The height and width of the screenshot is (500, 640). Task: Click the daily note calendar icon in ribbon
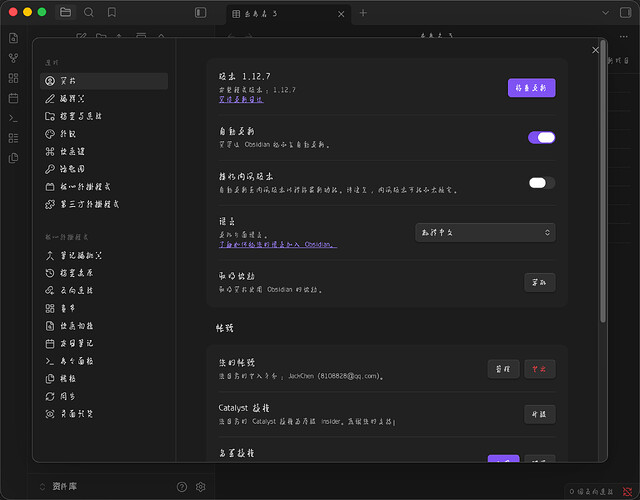13,98
